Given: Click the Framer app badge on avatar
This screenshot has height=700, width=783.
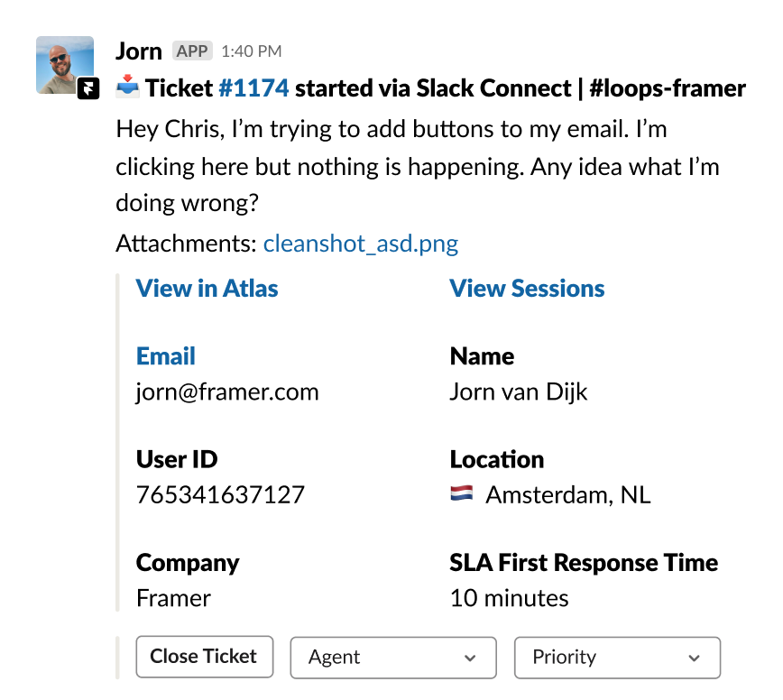Looking at the screenshot, I should pos(88,88).
